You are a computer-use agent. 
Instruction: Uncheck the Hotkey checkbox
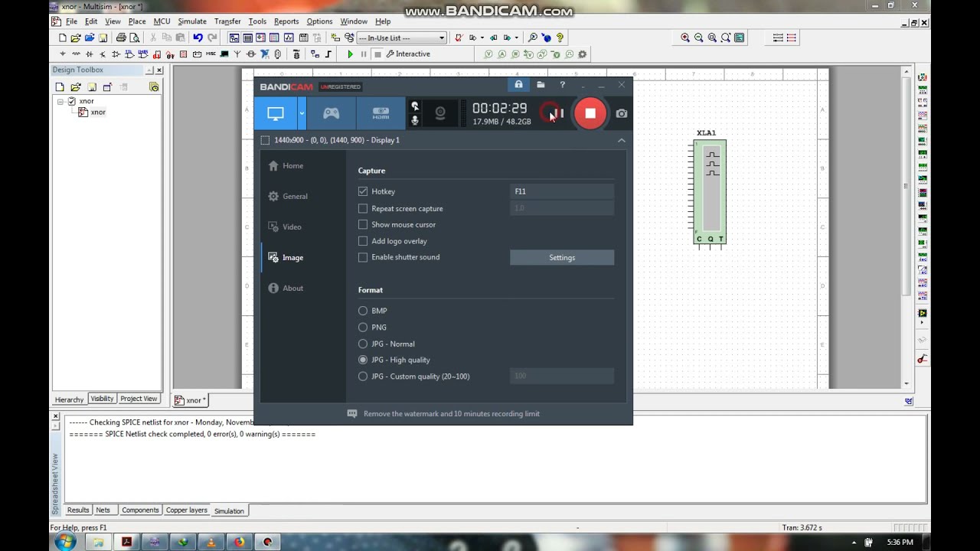pyautogui.click(x=363, y=191)
